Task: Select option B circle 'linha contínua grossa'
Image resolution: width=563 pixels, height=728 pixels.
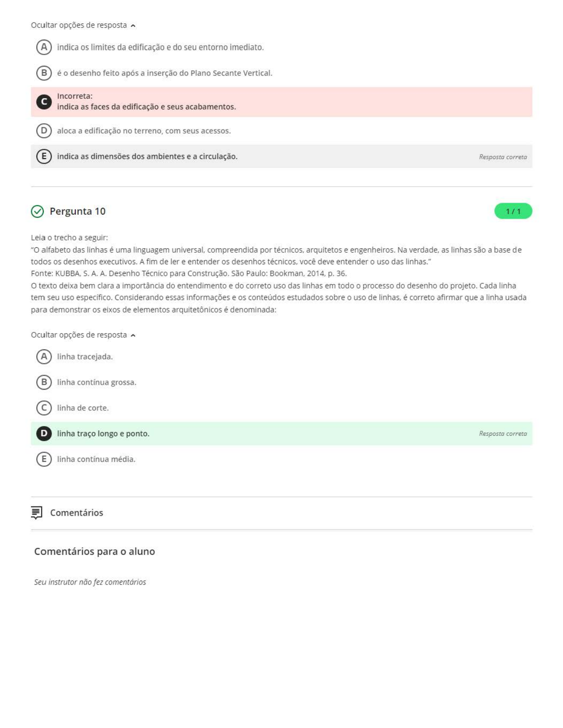Action: tap(44, 382)
